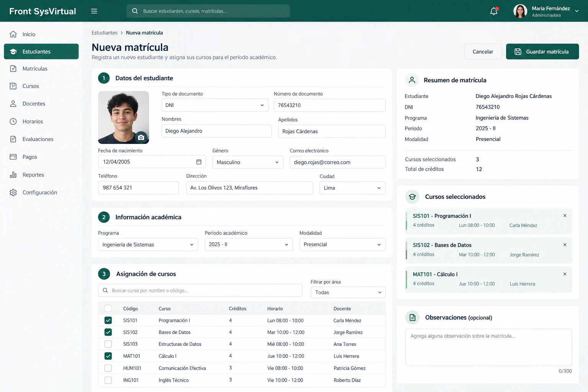Click the Inicio home icon
This screenshot has height=392, width=588.
(13, 34)
